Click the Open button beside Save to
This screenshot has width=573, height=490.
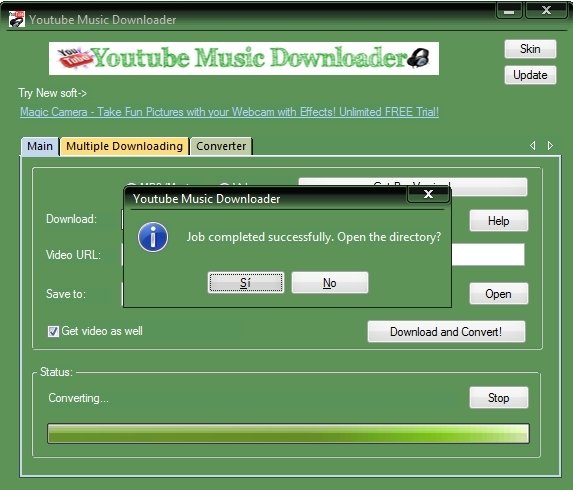pyautogui.click(x=498, y=294)
